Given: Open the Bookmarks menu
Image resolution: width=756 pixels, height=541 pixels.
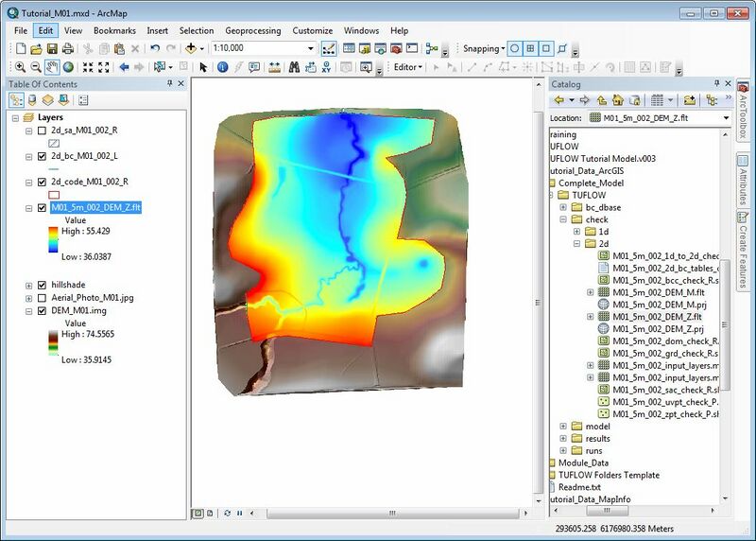Looking at the screenshot, I should click(x=114, y=30).
